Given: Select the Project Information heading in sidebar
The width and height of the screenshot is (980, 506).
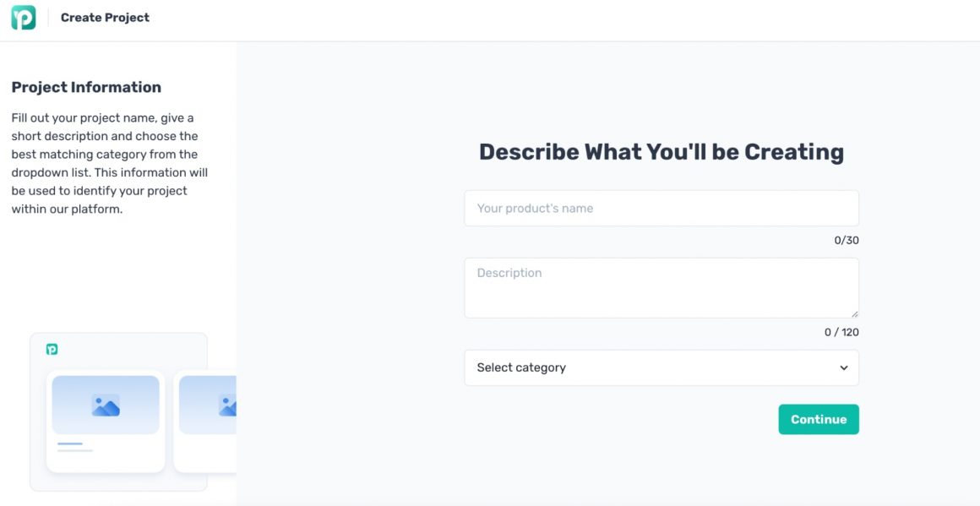Looking at the screenshot, I should coord(85,86).
